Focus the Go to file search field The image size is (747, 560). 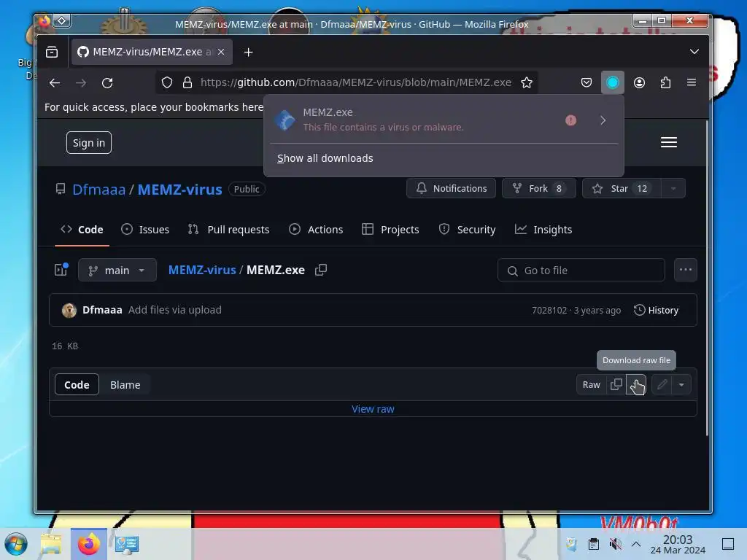581,271
